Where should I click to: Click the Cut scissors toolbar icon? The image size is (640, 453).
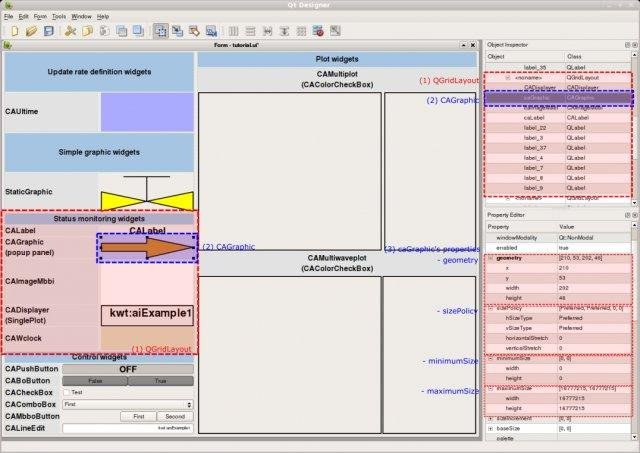(x=70, y=31)
